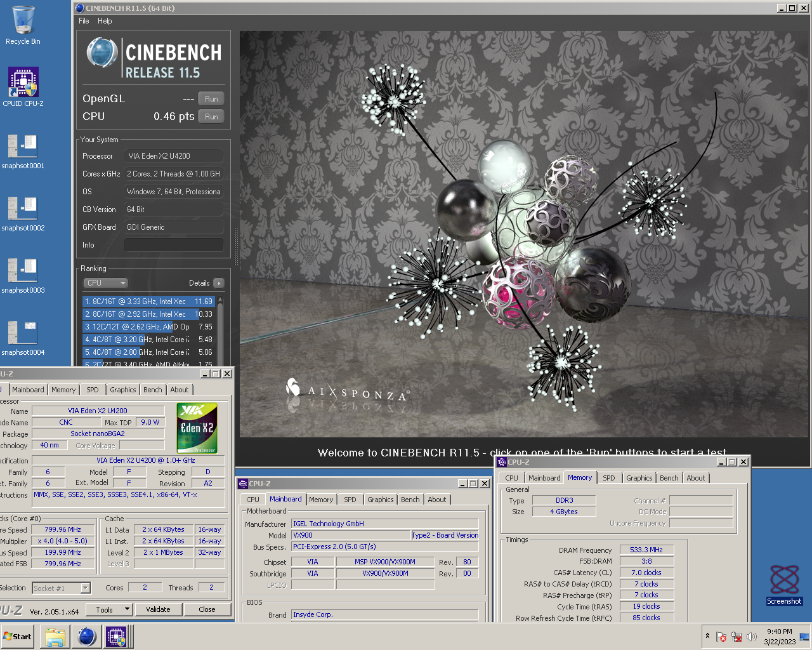Select ranking row 1. 8C/16T @ 3.33 GHz

[148, 302]
